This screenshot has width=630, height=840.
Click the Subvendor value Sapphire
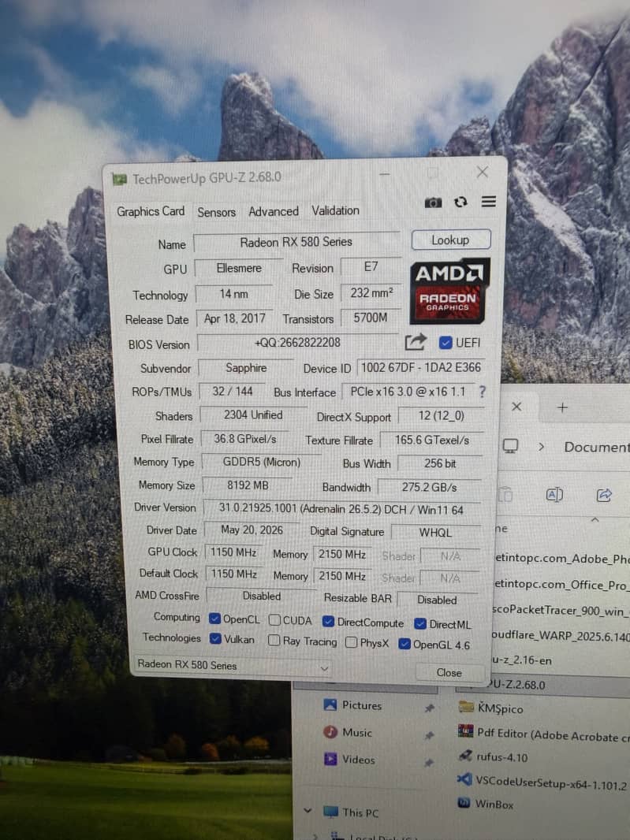(246, 368)
